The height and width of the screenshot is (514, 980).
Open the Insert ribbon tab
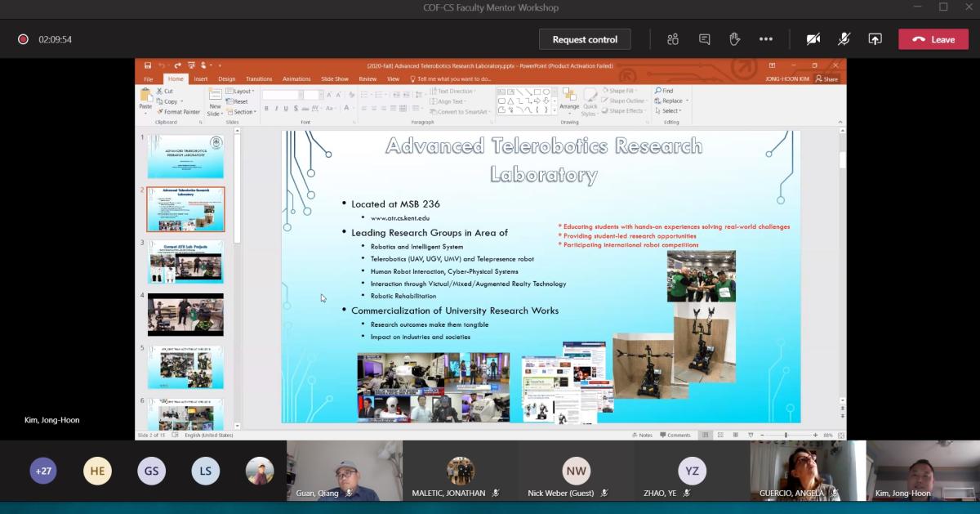coord(200,79)
